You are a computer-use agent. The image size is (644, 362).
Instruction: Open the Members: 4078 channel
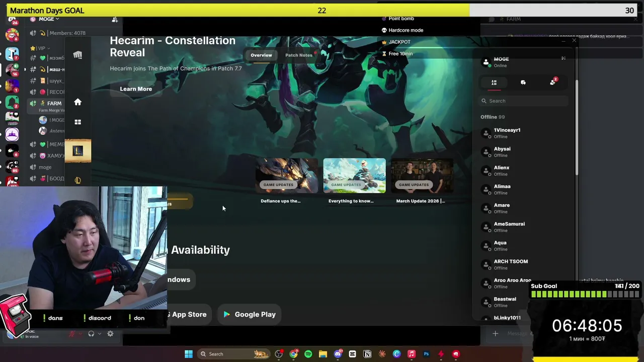click(67, 33)
